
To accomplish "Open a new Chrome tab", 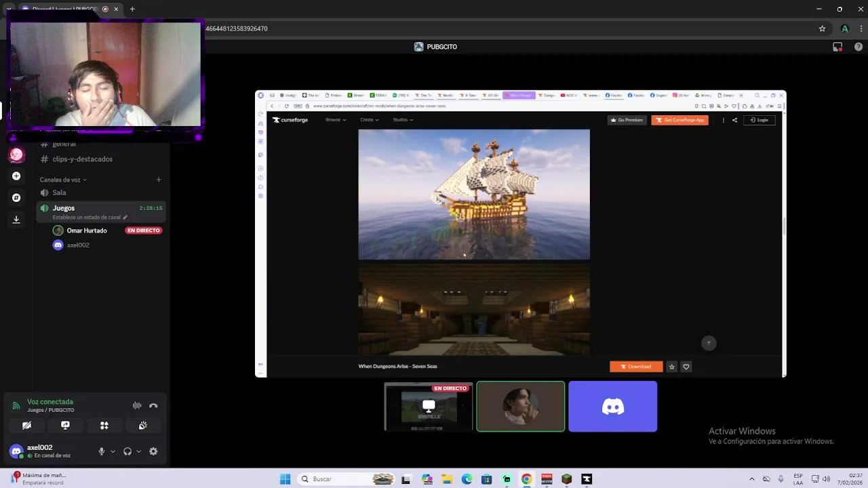I will tap(132, 9).
